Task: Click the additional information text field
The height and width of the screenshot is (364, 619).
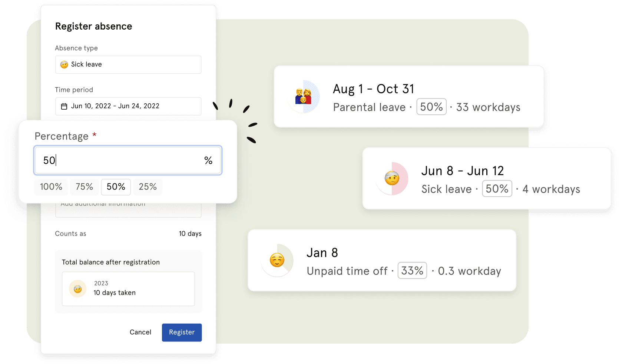Action: [128, 210]
